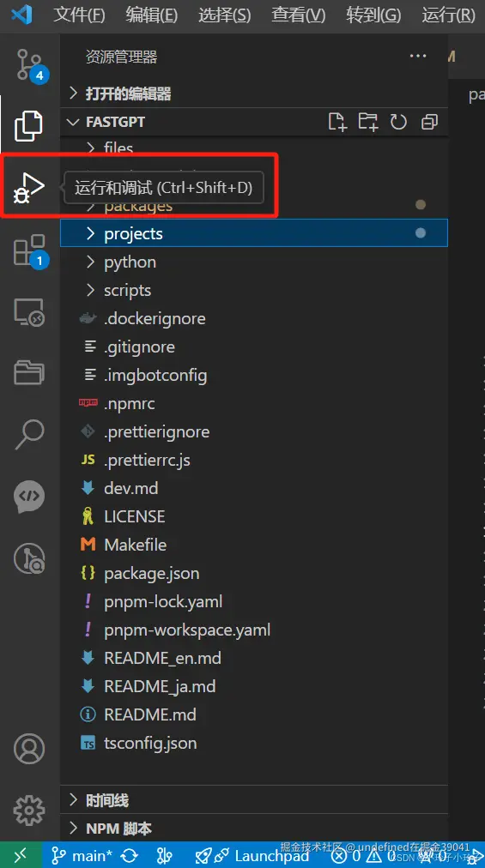The image size is (485, 868).
Task: Open the Manage gear icon
Action: 29,811
